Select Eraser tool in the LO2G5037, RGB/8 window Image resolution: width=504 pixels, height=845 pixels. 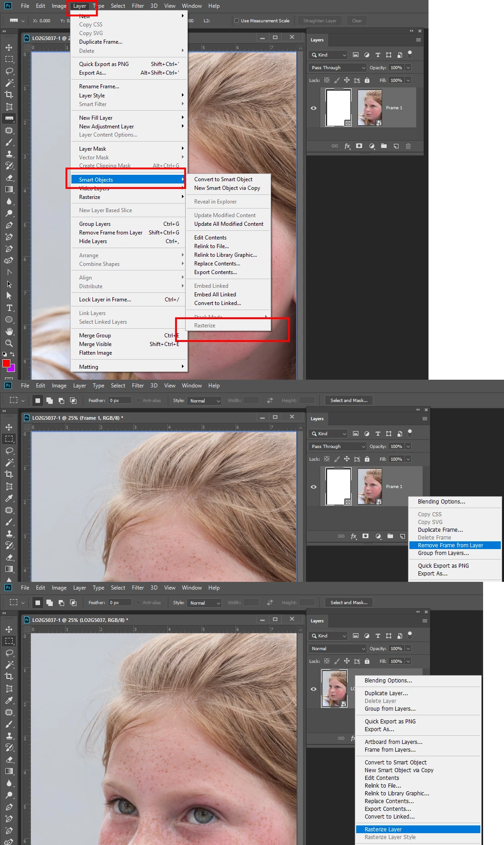[x=9, y=759]
